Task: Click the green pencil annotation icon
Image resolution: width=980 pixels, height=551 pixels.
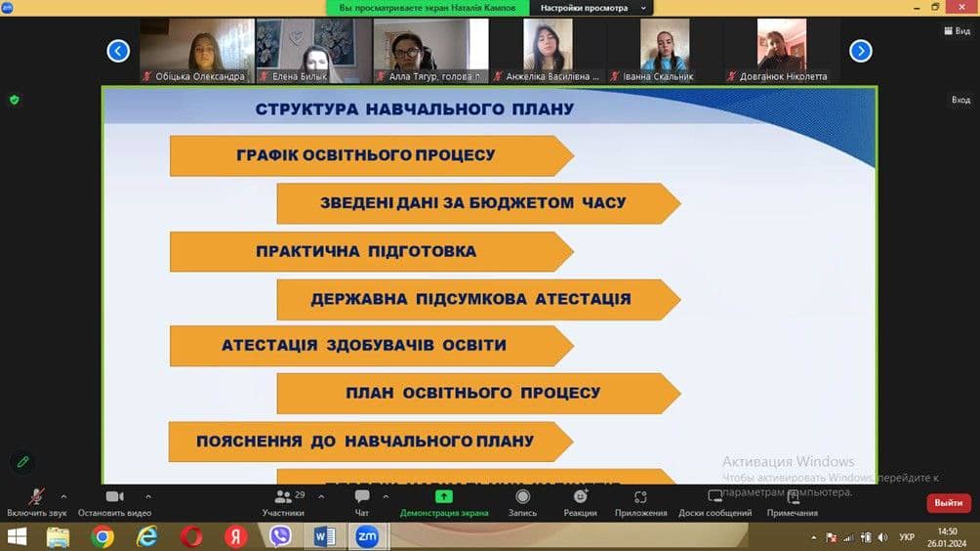Action: (x=22, y=461)
